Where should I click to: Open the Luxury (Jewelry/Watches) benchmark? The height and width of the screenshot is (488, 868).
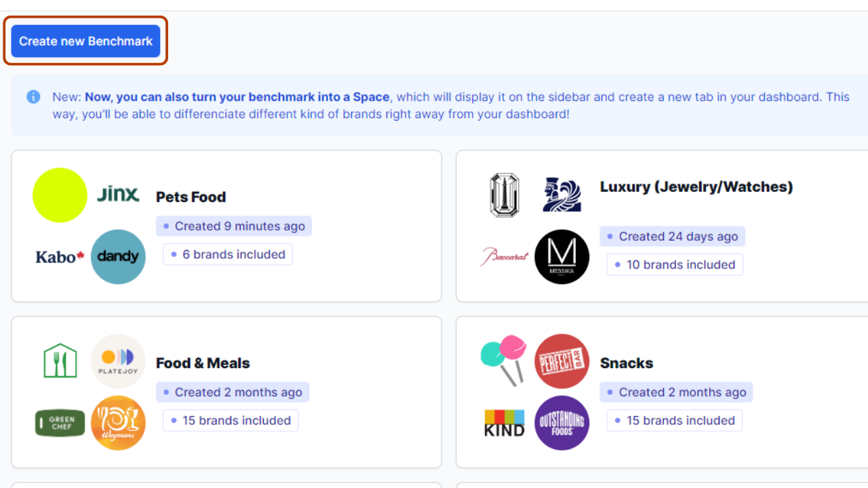click(x=696, y=187)
